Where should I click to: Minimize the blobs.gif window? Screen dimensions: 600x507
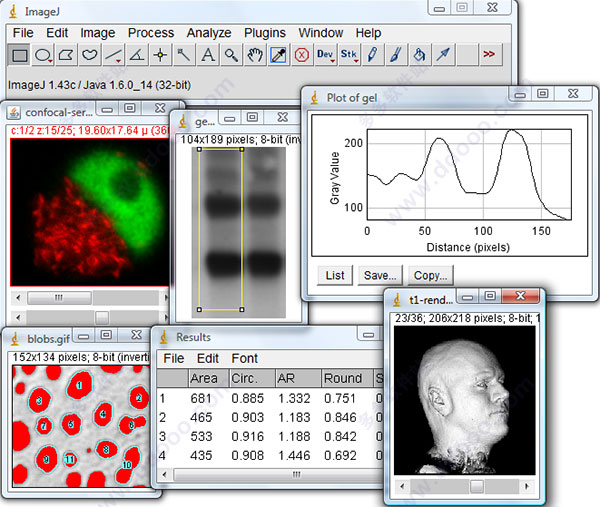click(84, 336)
